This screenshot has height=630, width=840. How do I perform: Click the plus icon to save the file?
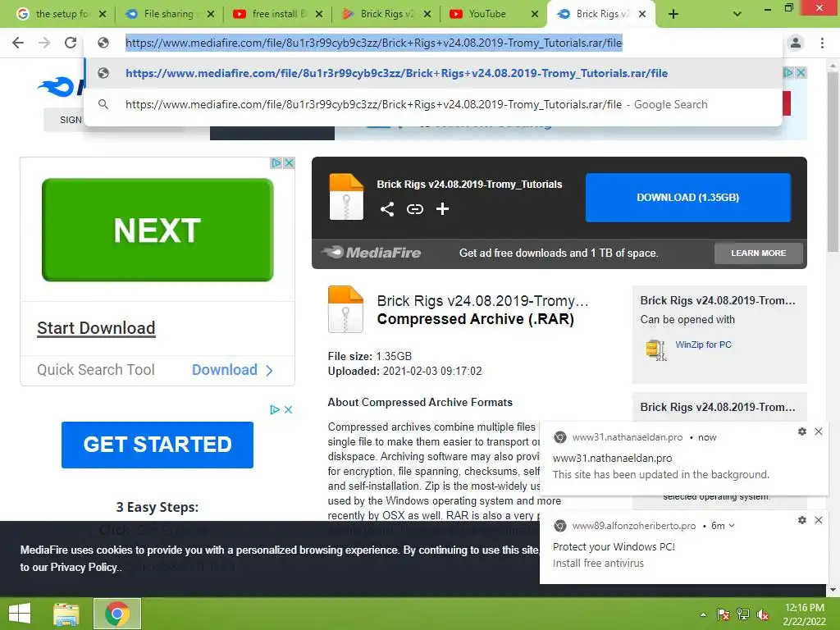442,209
